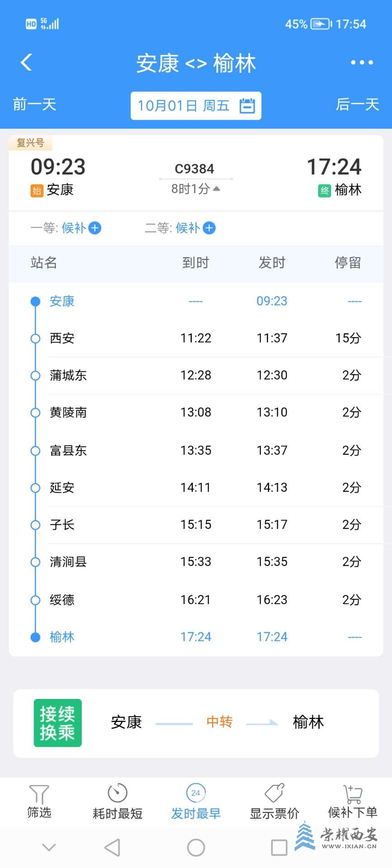
Task: Collapse the stop list triangle under 8时1分
Action: (217, 189)
